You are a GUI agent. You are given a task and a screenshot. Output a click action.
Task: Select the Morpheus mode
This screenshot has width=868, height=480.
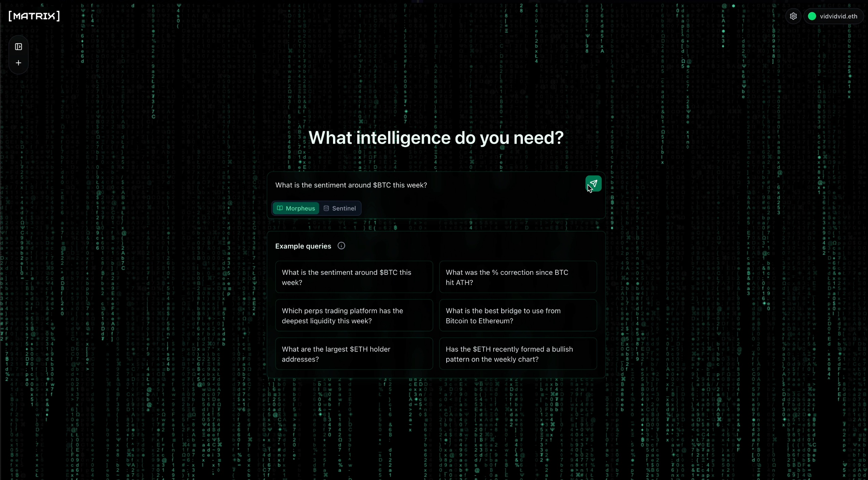click(x=296, y=208)
